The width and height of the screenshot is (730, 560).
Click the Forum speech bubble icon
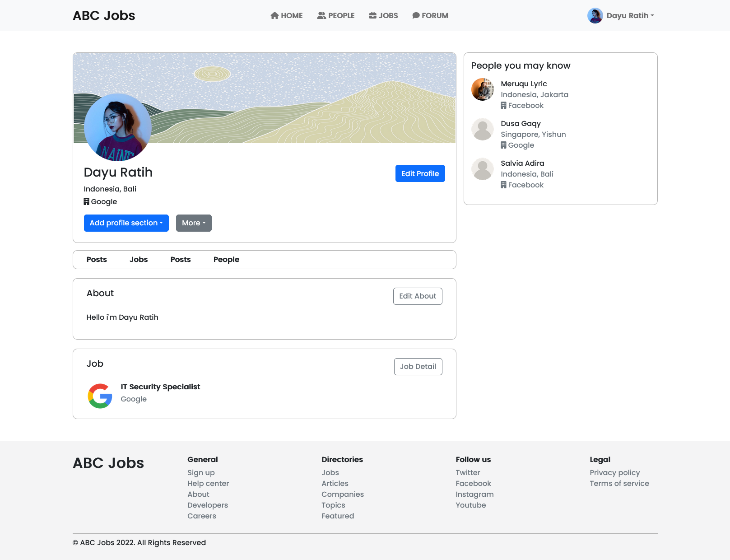416,15
